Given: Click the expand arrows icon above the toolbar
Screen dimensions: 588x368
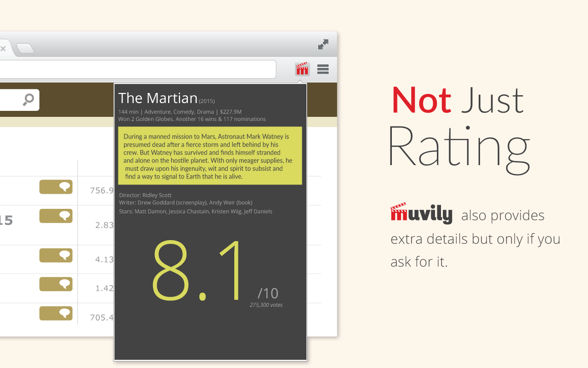Looking at the screenshot, I should click(x=323, y=45).
